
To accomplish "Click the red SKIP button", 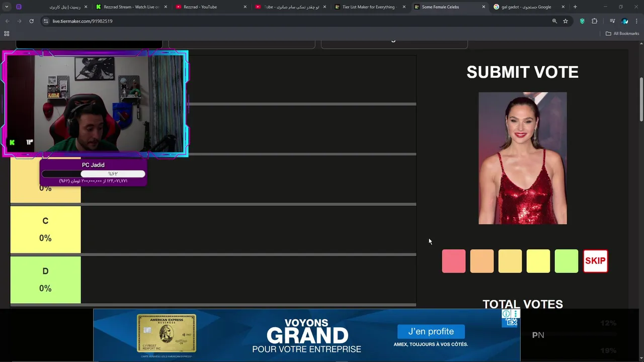I will (x=595, y=261).
